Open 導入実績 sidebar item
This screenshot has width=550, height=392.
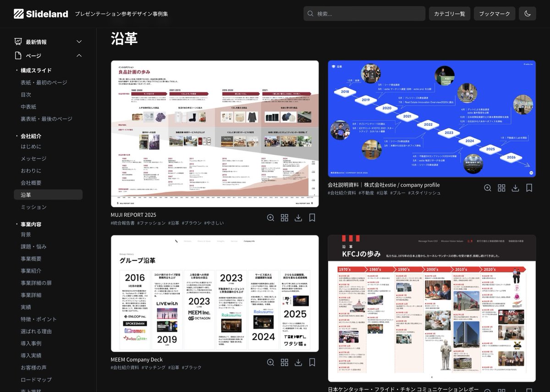31,355
